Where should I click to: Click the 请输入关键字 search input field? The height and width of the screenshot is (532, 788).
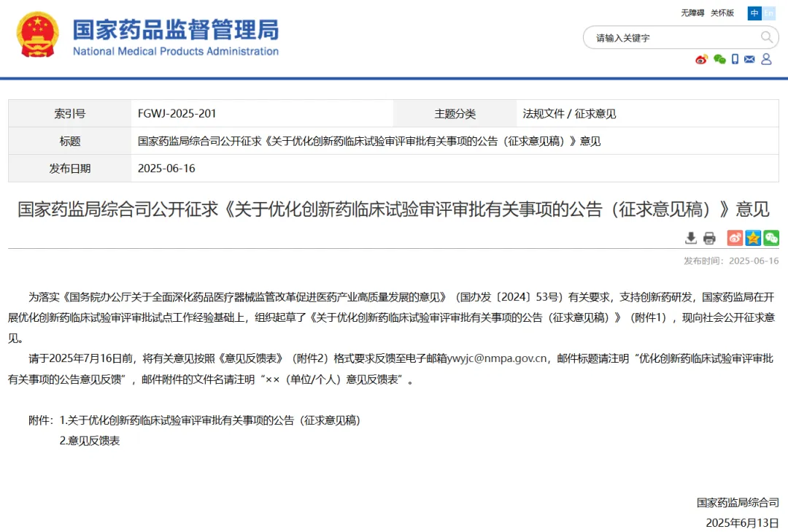671,38
